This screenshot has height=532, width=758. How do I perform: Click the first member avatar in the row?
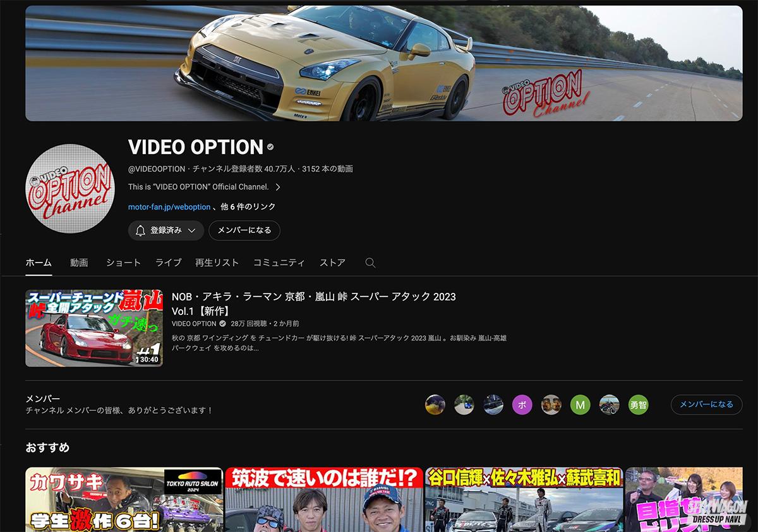[x=435, y=405]
